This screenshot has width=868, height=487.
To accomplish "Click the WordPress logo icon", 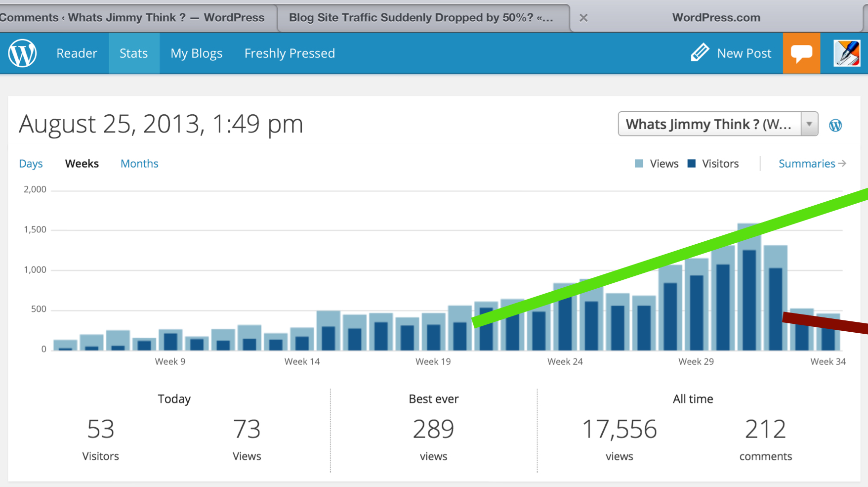I will pyautogui.click(x=22, y=53).
